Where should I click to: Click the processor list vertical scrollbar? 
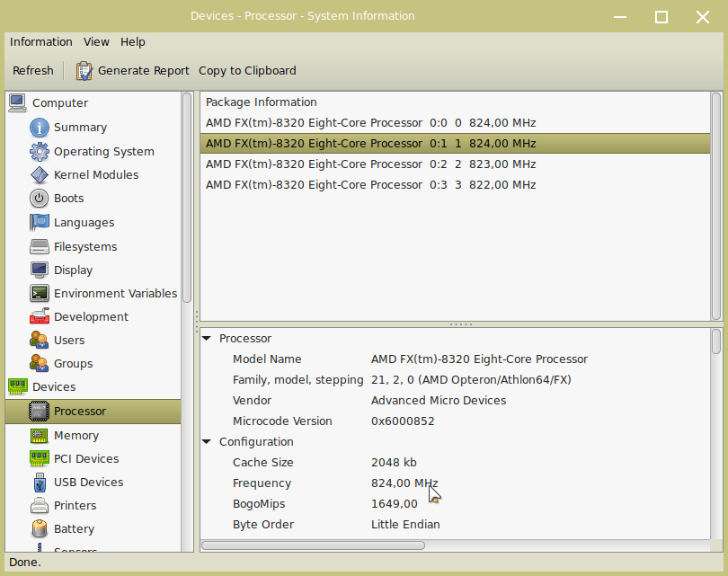pos(716,206)
